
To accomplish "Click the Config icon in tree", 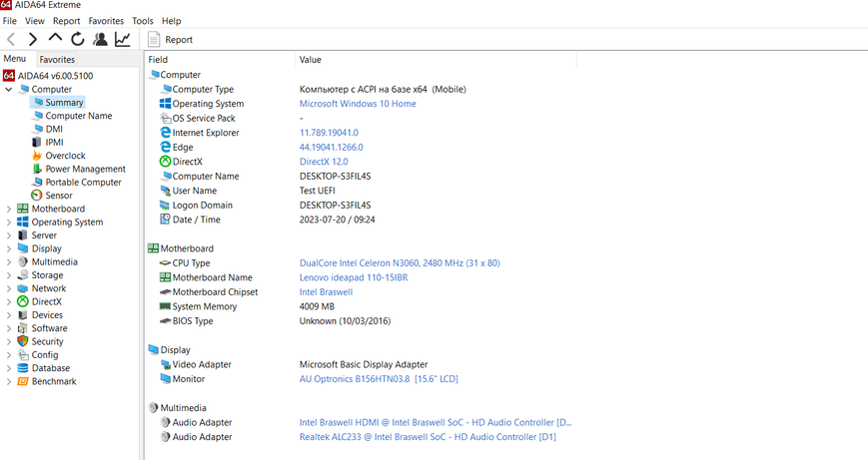I will click(23, 354).
